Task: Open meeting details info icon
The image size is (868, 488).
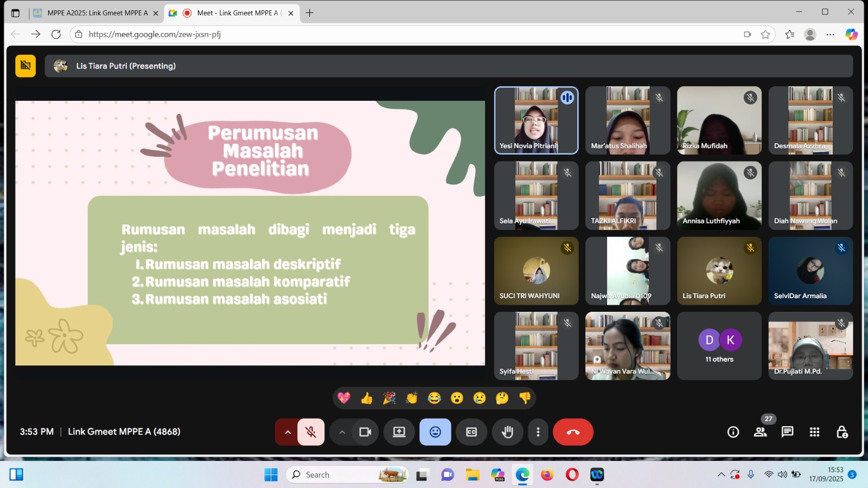Action: click(733, 432)
